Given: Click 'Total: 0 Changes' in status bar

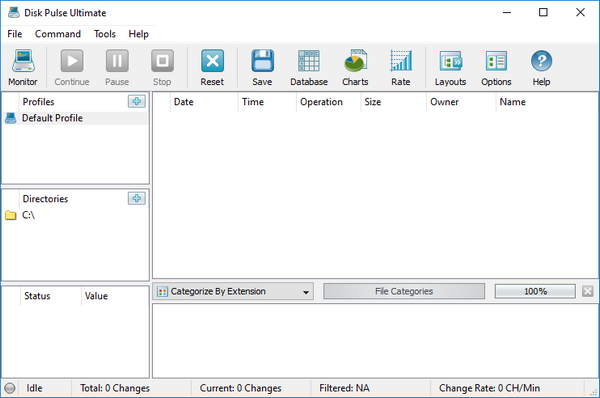Looking at the screenshot, I should (x=115, y=388).
